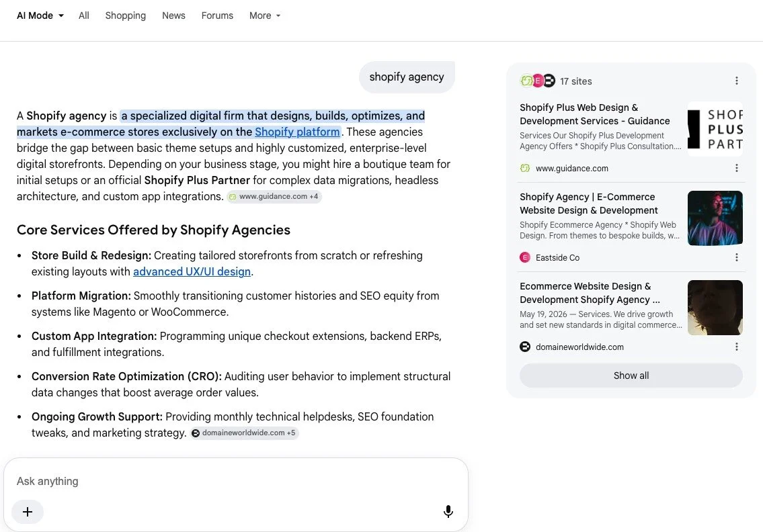Click the 17 sites source icons
This screenshot has width=763, height=532.
coord(537,81)
